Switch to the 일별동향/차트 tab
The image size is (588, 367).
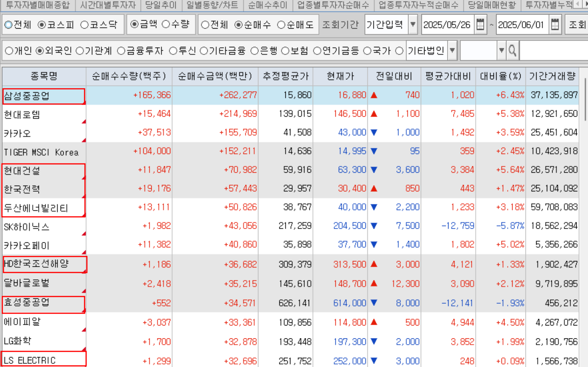click(x=212, y=5)
